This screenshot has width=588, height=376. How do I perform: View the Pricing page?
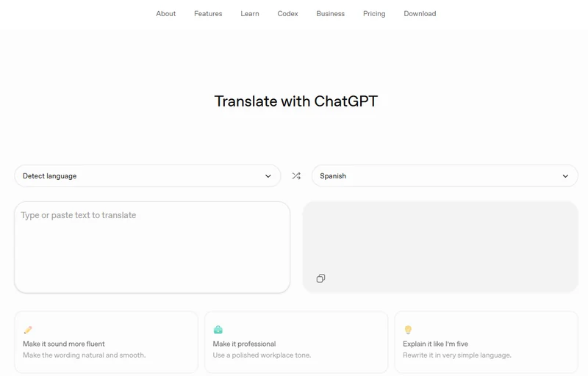click(374, 14)
